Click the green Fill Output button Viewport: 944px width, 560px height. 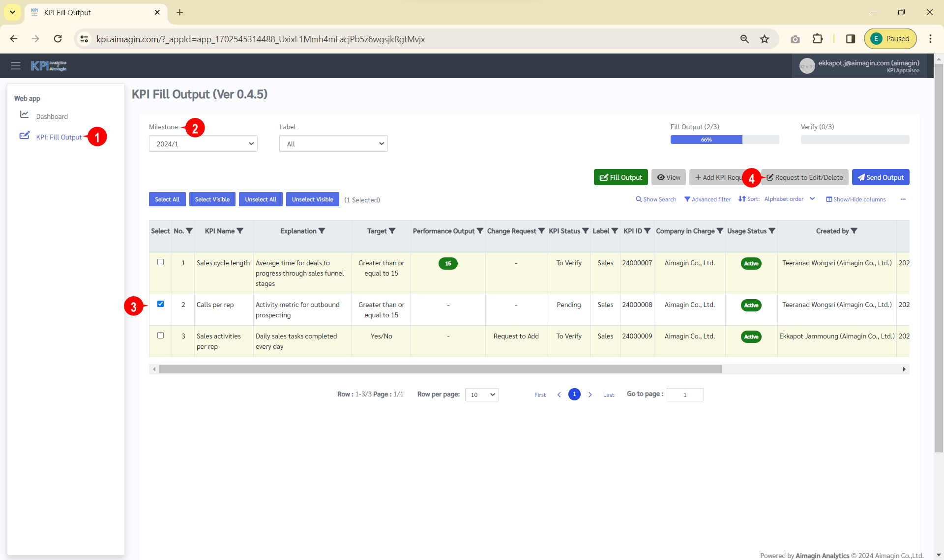point(620,177)
